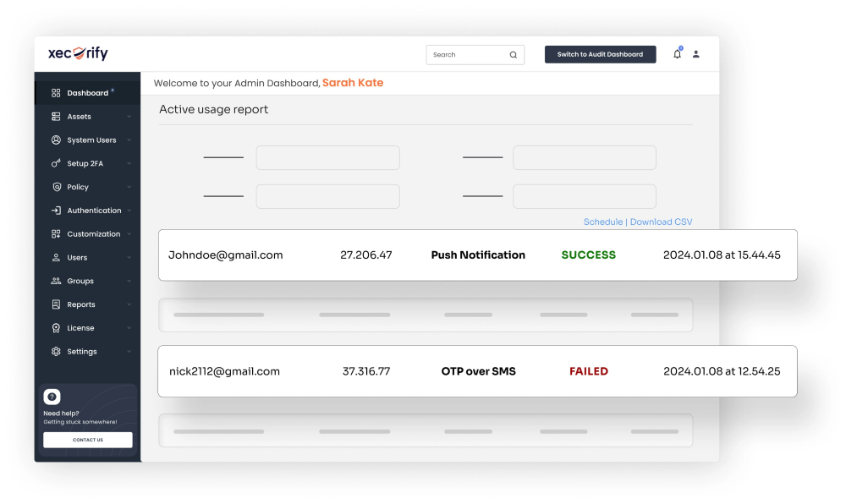
Task: Click the Assets sidebar icon
Action: 56,117
